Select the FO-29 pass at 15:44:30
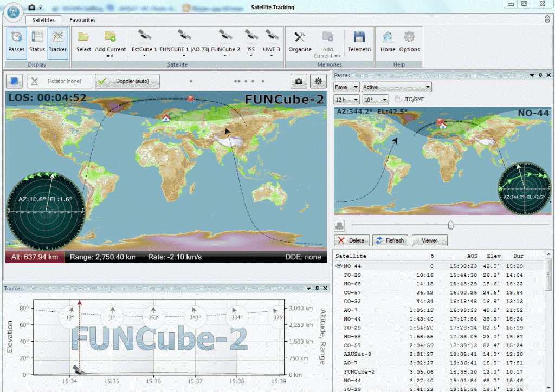 (x=438, y=275)
